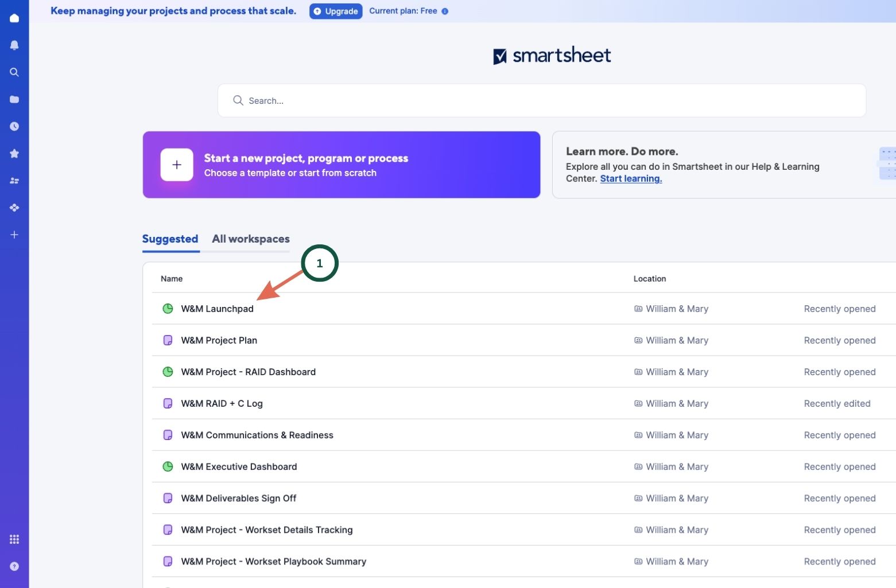Image resolution: width=896 pixels, height=588 pixels.
Task: Open Home from the sidebar
Action: [x=14, y=18]
